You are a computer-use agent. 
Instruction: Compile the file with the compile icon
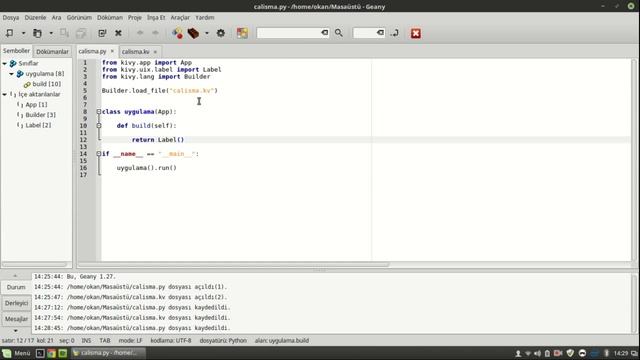click(177, 33)
